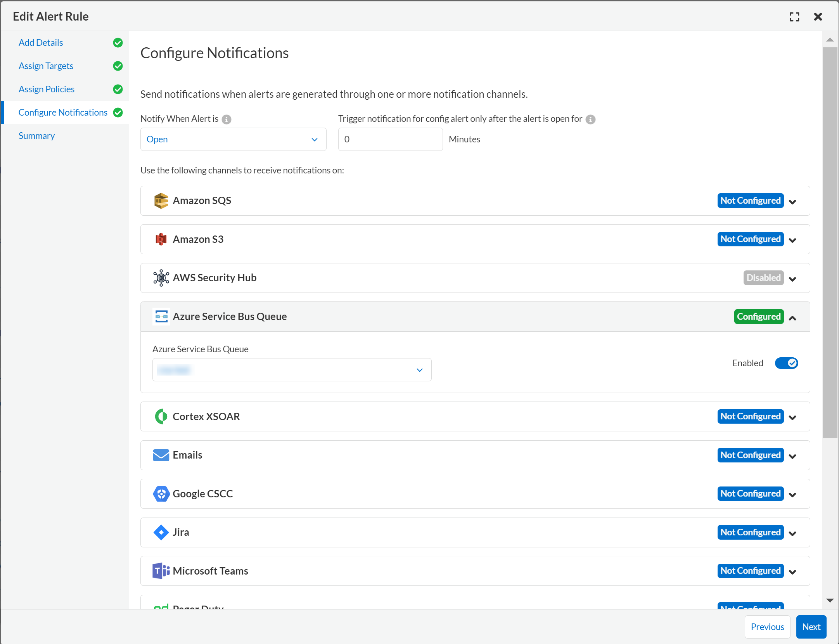Click the Next button
Screen dimensions: 839x644
pos(811,627)
